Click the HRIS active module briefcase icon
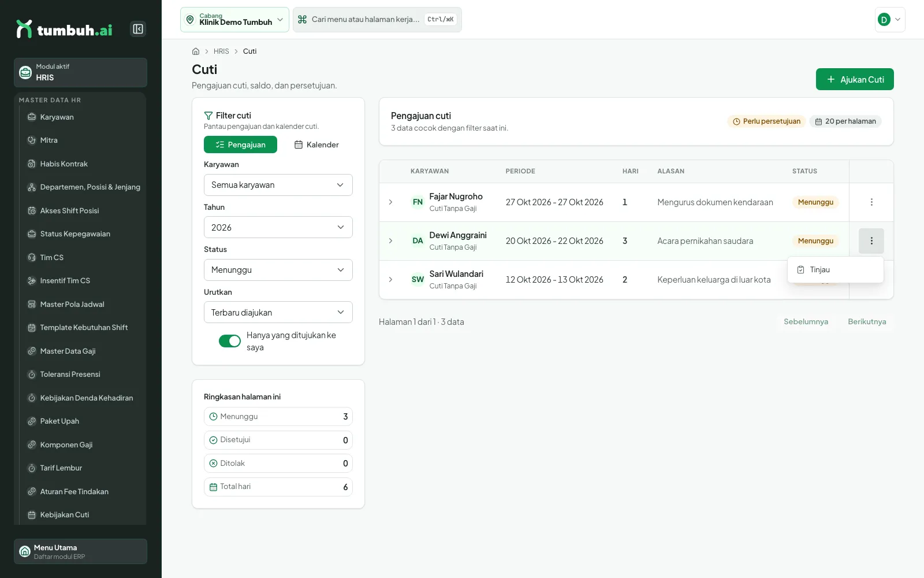Image resolution: width=924 pixels, height=578 pixels. coord(25,72)
